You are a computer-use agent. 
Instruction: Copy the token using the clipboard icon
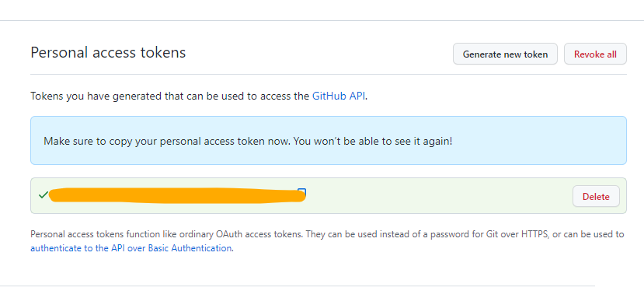pos(302,192)
